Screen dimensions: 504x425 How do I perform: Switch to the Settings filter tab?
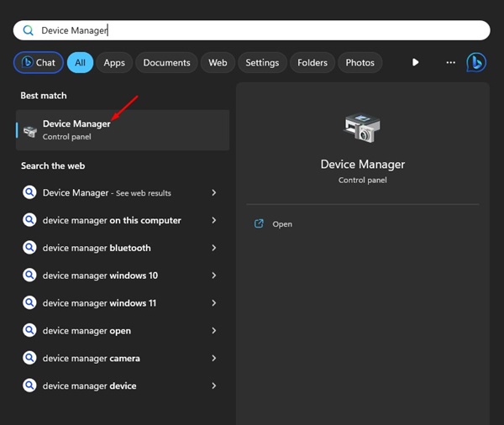(262, 62)
